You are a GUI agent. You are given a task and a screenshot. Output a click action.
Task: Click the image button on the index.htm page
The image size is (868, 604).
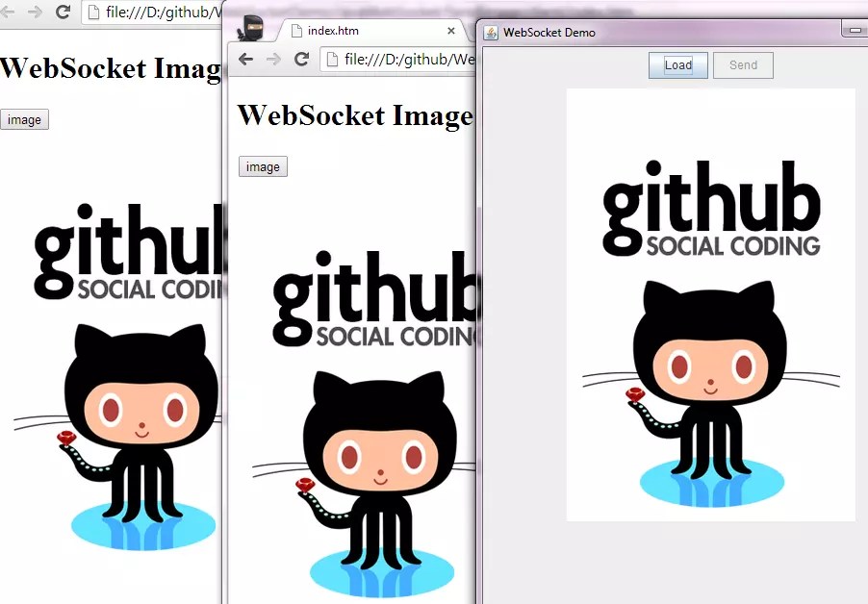click(x=262, y=165)
